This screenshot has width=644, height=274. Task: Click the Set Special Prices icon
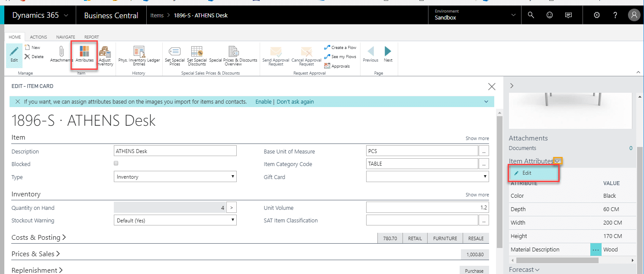(x=174, y=55)
